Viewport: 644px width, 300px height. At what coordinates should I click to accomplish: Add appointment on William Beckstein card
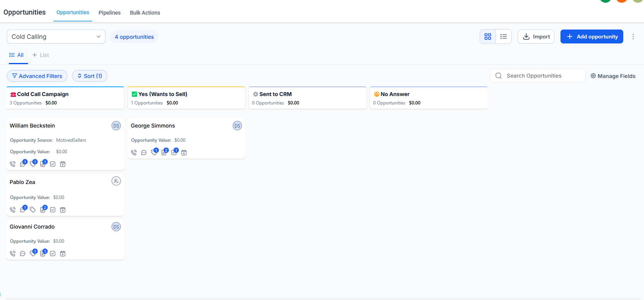pos(63,164)
